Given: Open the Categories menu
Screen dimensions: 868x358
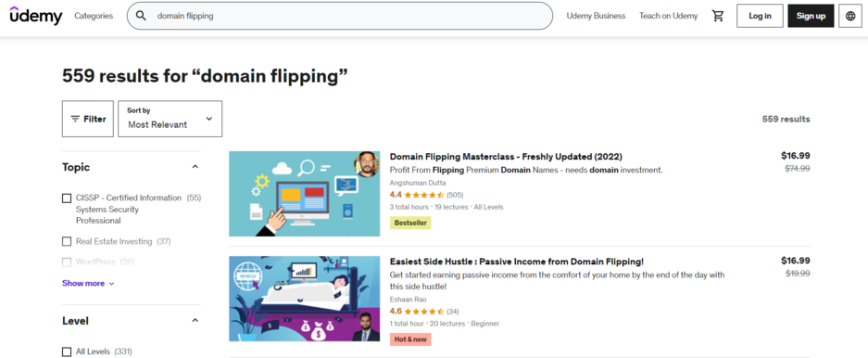Looking at the screenshot, I should coord(94,16).
